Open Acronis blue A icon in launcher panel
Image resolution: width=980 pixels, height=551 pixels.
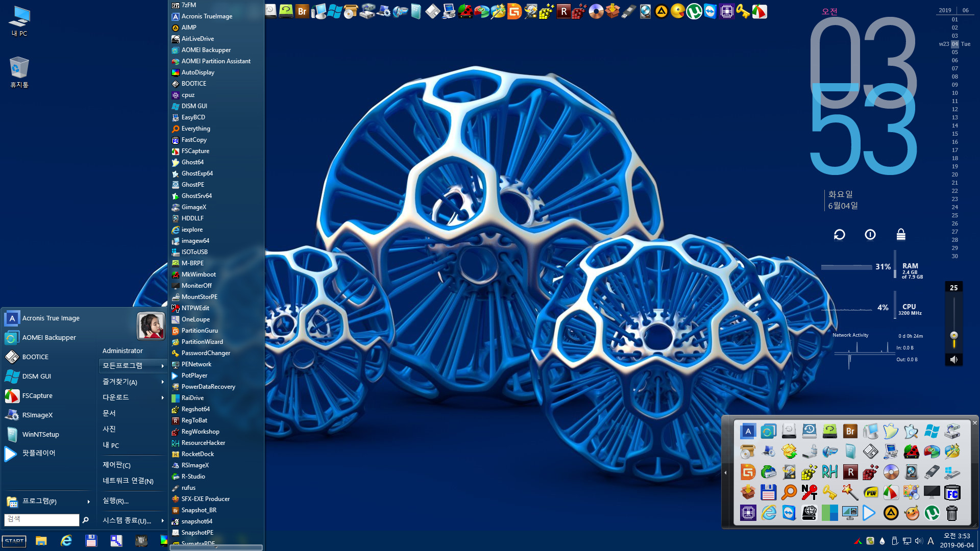(748, 432)
